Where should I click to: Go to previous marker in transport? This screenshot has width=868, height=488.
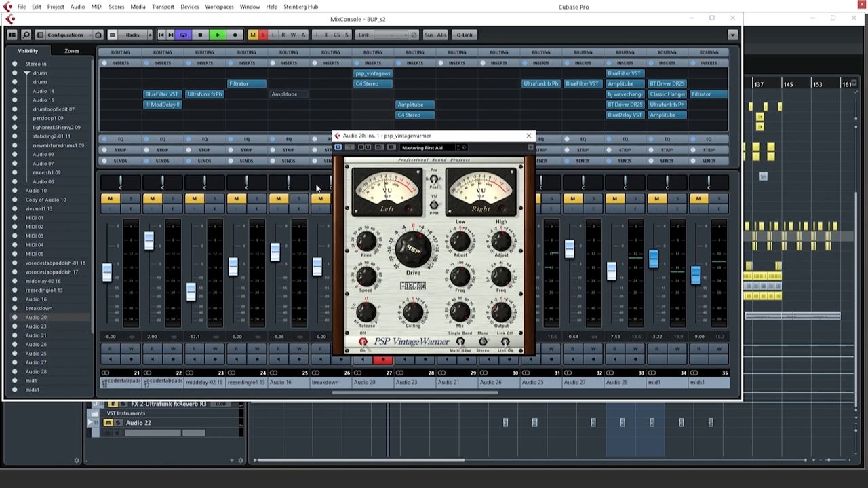(x=161, y=35)
